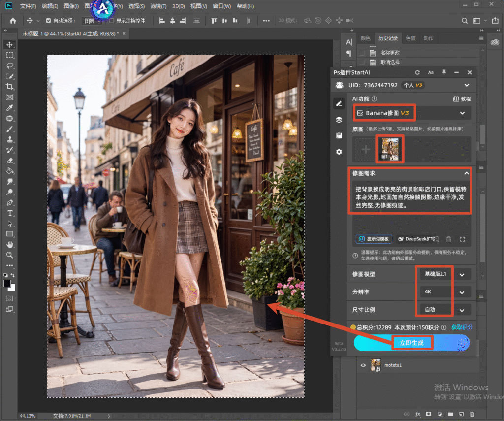Click the uploaded 图1 thumbnail
This screenshot has height=421, width=504.
click(x=390, y=149)
